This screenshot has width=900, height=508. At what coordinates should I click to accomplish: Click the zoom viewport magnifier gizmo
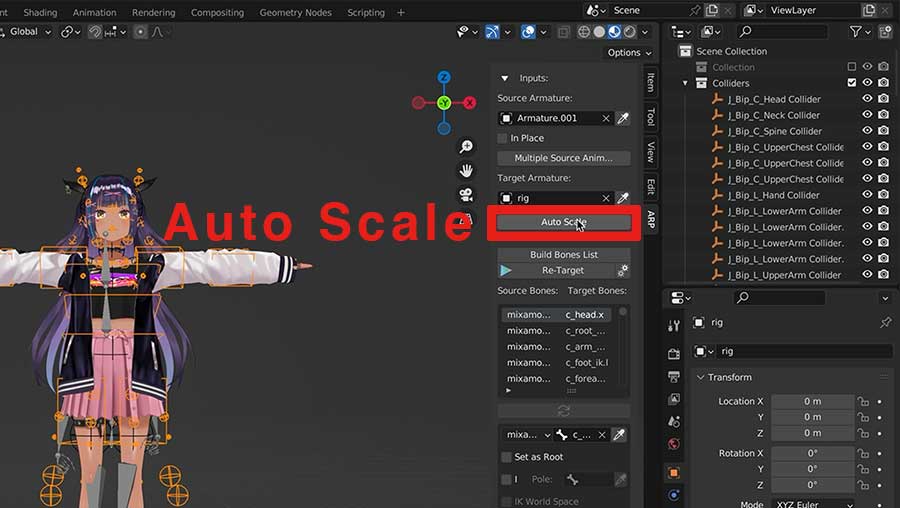(x=466, y=146)
